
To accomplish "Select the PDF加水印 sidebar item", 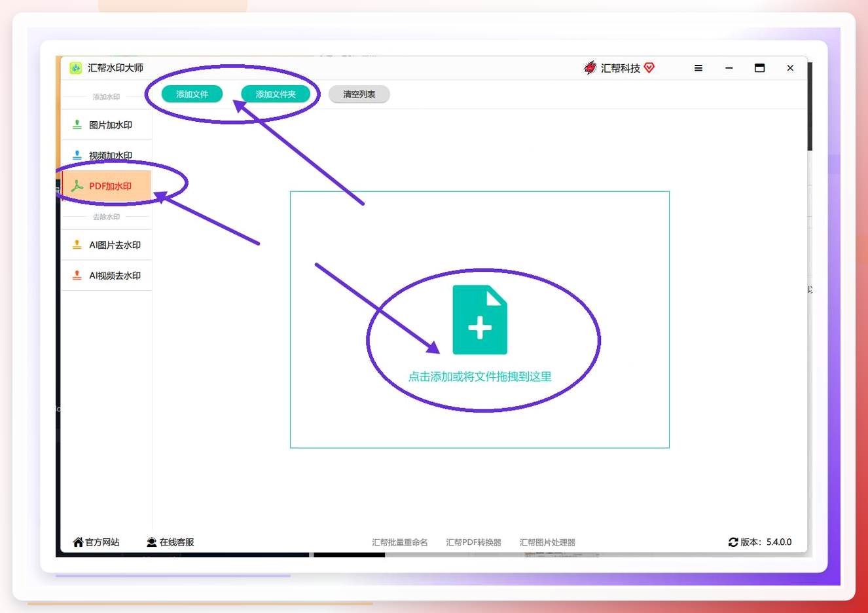I will coord(107,186).
